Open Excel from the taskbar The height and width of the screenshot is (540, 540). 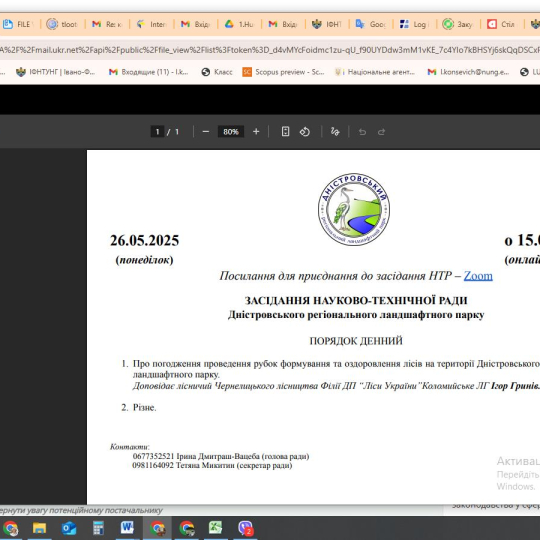[x=216, y=528]
